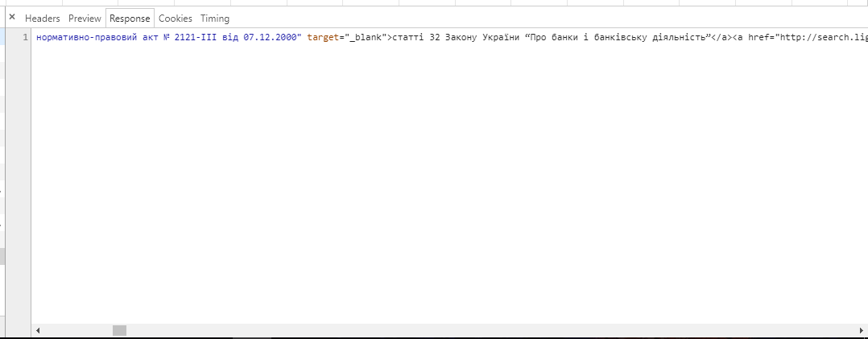
Task: Close the request details panel
Action: click(12, 17)
